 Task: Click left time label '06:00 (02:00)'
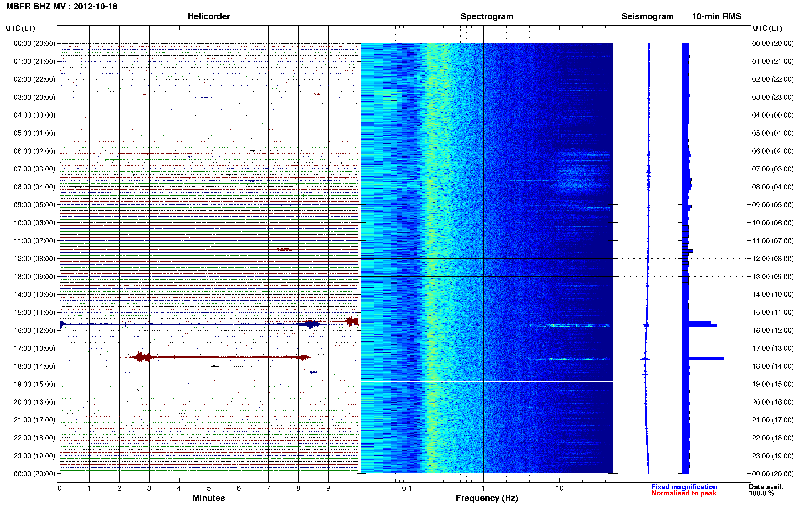click(x=34, y=151)
